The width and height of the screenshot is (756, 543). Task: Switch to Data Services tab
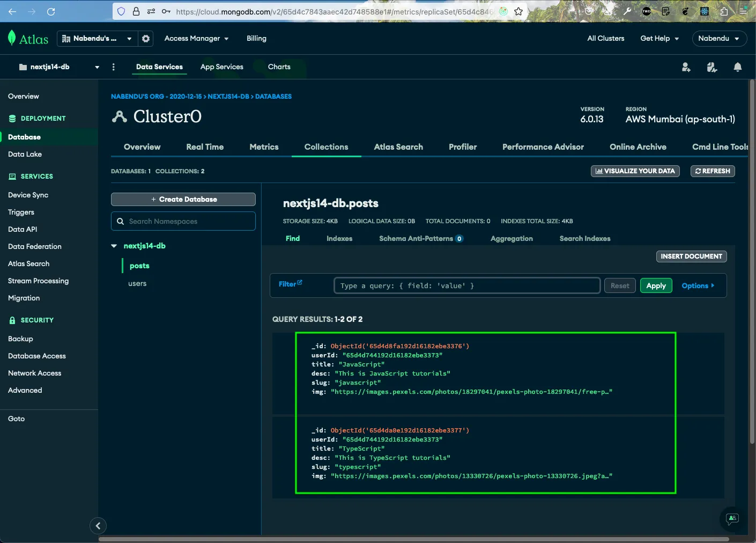159,67
